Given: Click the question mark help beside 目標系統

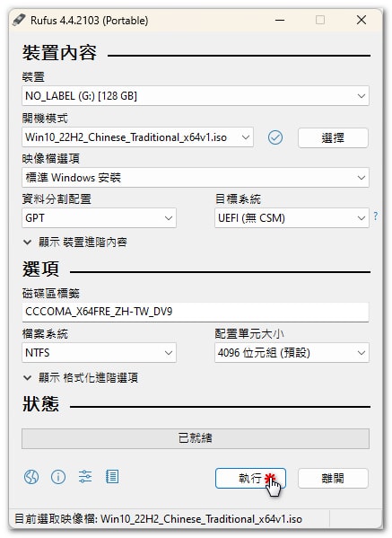Looking at the screenshot, I should 376,216.
